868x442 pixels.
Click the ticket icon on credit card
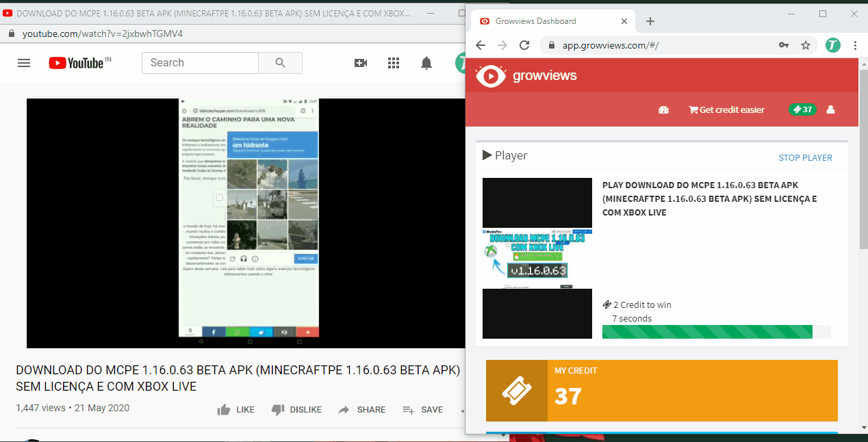coord(517,391)
